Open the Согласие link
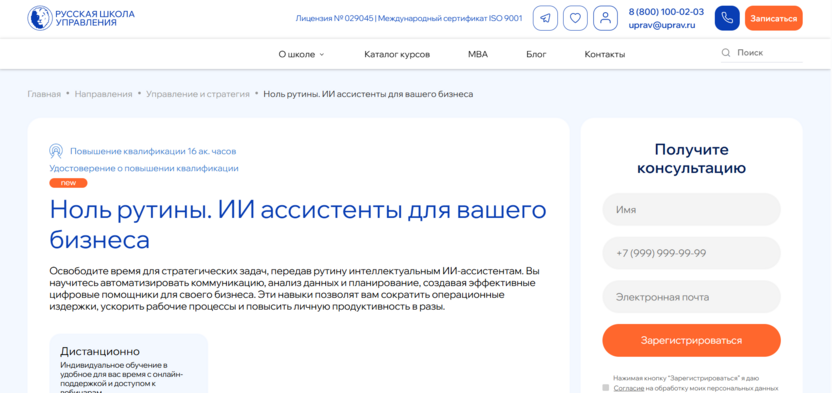 [x=628, y=388]
